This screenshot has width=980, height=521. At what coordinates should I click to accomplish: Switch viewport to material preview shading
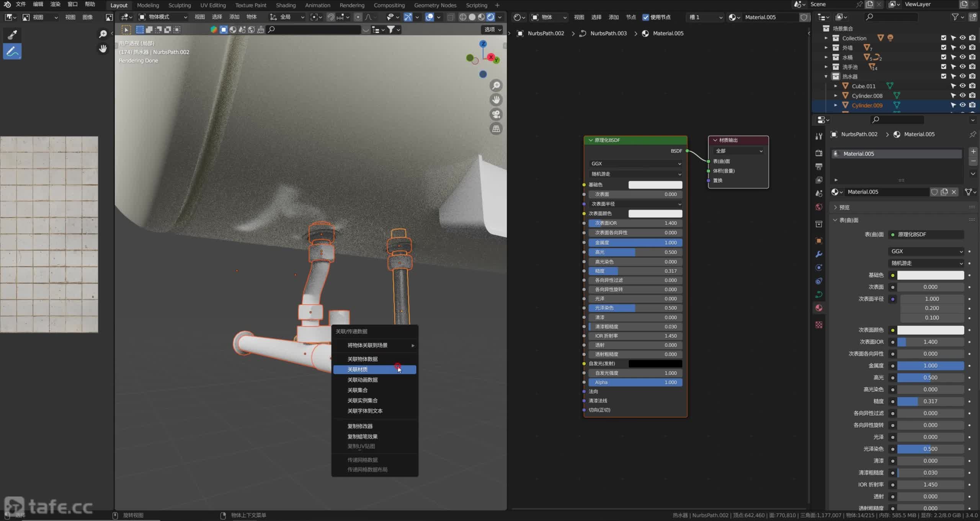[x=481, y=17]
